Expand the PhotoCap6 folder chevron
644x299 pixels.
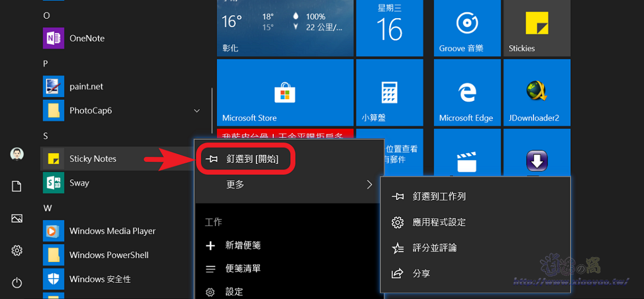pyautogui.click(x=196, y=110)
